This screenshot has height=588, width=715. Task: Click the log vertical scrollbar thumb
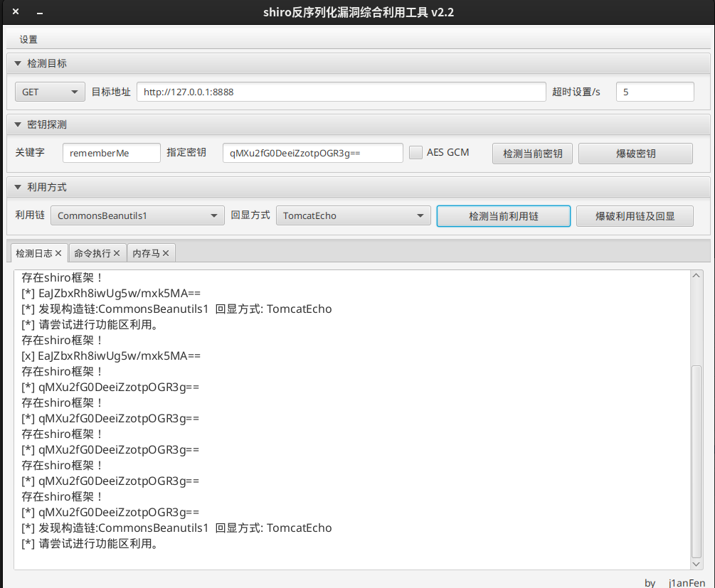click(x=696, y=461)
